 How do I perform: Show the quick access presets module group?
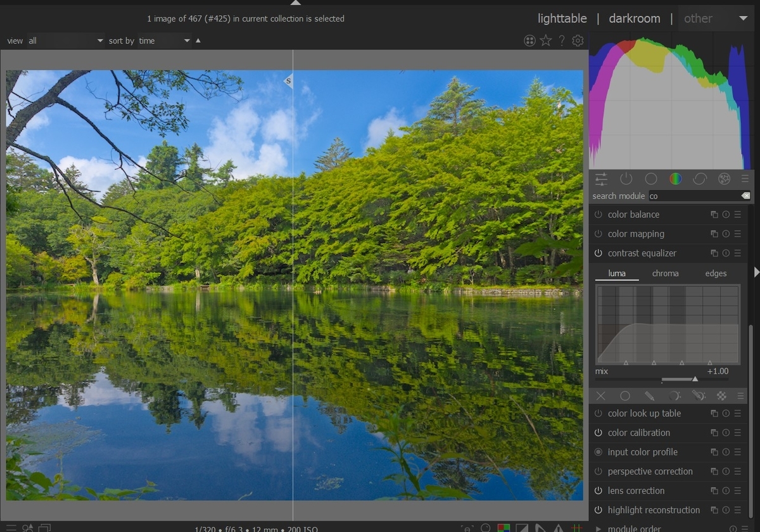coord(601,179)
